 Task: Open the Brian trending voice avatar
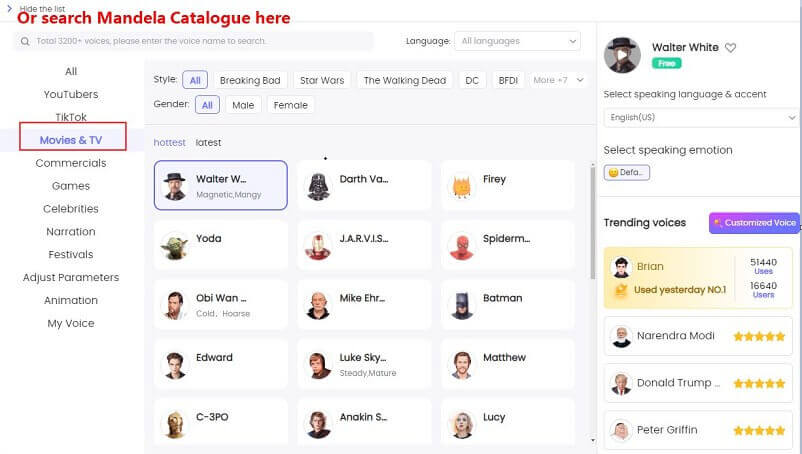621,267
